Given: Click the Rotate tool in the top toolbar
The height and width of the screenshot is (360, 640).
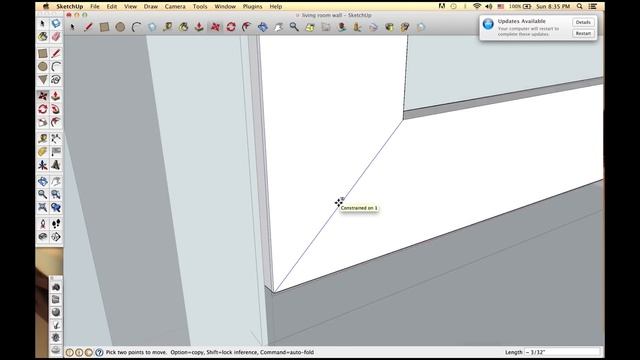Looking at the screenshot, I should pyautogui.click(x=231, y=27).
